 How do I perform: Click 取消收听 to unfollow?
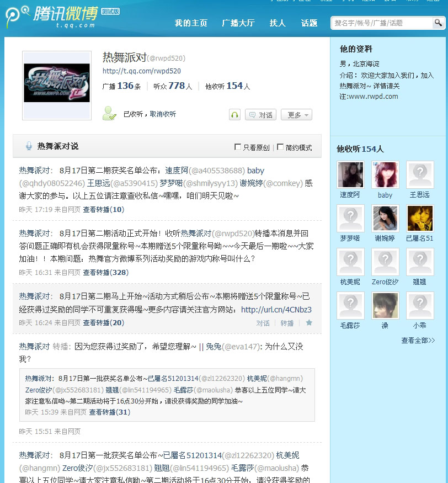pos(163,114)
